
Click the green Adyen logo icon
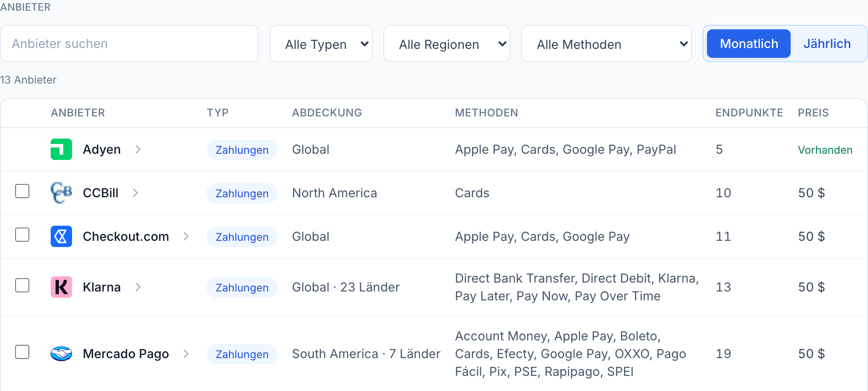pos(61,149)
